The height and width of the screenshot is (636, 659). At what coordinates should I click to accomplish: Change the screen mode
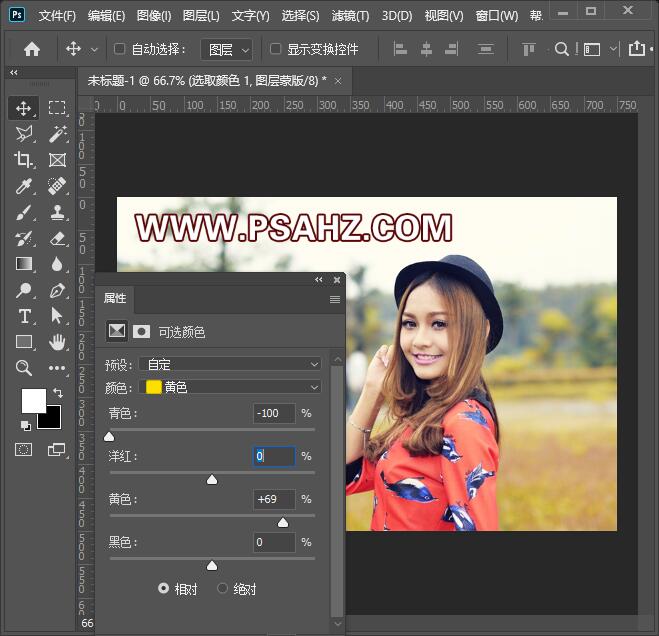point(56,450)
